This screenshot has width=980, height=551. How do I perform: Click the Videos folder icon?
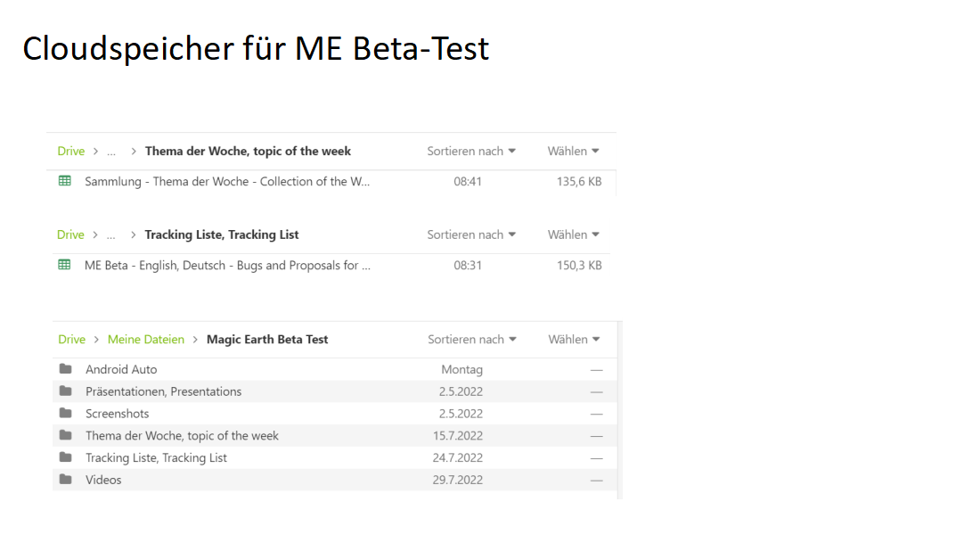tap(65, 480)
